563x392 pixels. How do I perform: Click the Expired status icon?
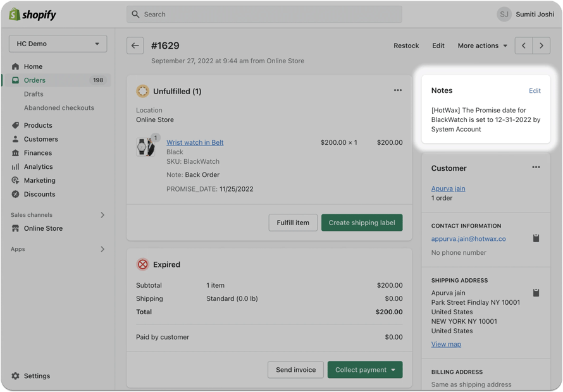[x=142, y=264]
